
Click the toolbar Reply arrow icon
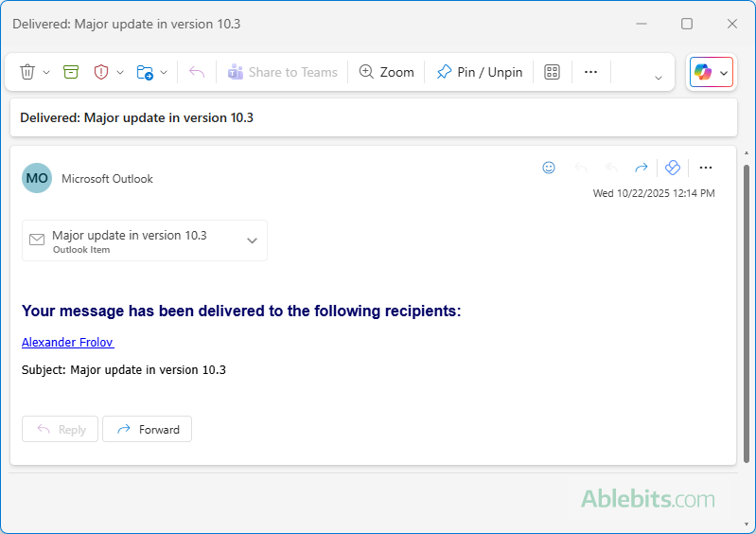click(197, 72)
